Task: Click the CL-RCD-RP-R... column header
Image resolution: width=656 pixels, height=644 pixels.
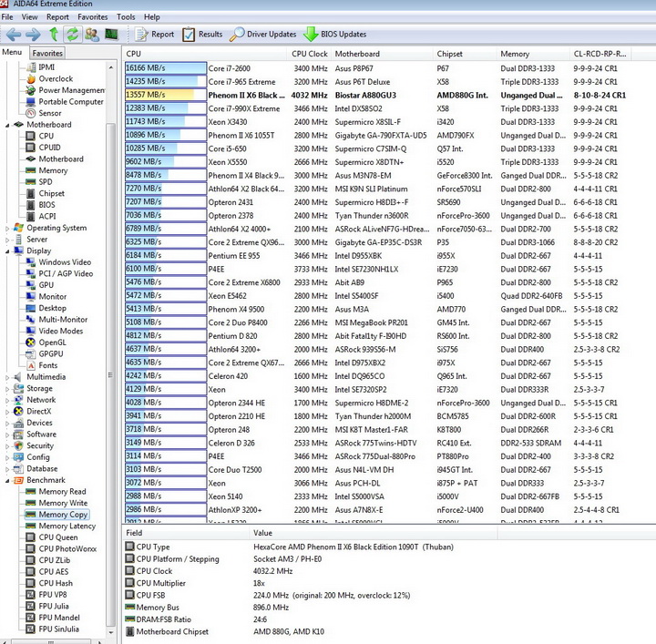Action: coord(600,54)
